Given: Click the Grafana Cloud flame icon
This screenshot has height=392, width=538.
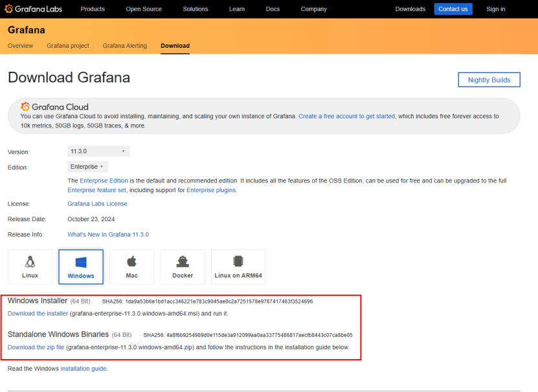Looking at the screenshot, I should click(x=25, y=107).
